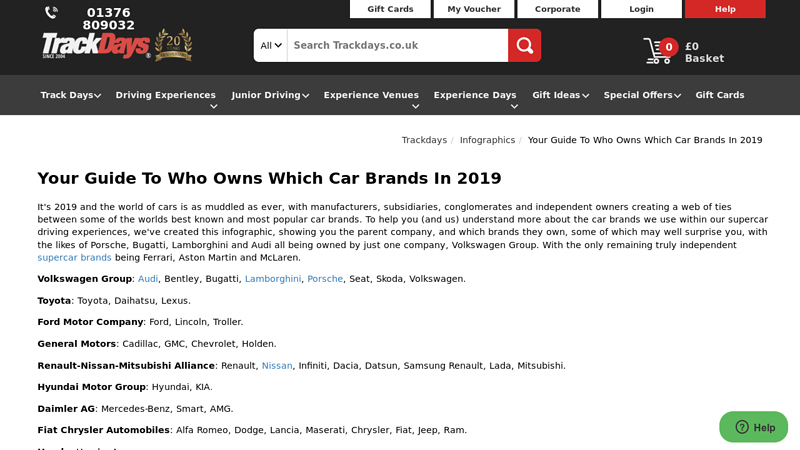Follow the supercar brands link
Image resolution: width=800 pixels, height=450 pixels.
pos(74,257)
